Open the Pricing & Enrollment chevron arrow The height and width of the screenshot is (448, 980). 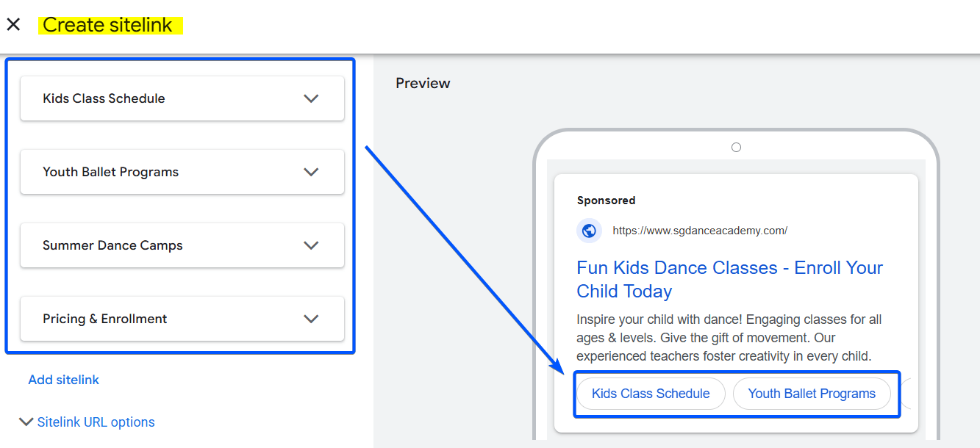[x=311, y=319]
